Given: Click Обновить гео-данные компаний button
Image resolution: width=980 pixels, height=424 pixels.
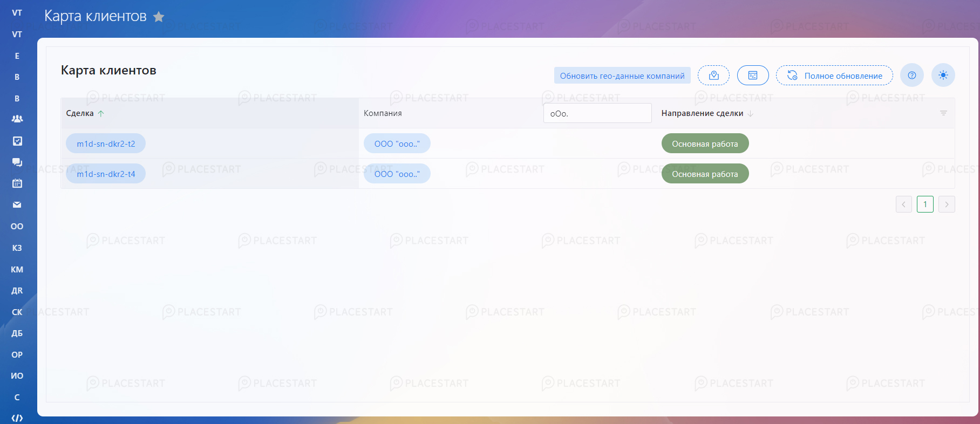Looking at the screenshot, I should [622, 76].
